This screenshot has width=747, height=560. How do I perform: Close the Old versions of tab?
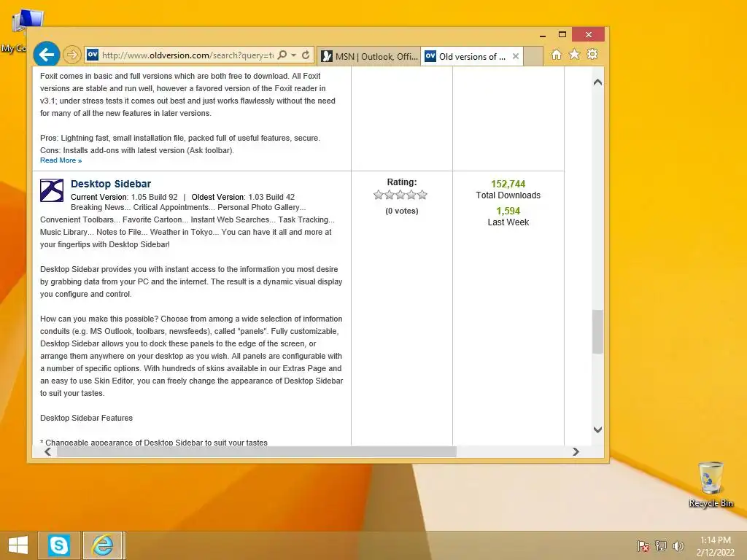coord(516,56)
